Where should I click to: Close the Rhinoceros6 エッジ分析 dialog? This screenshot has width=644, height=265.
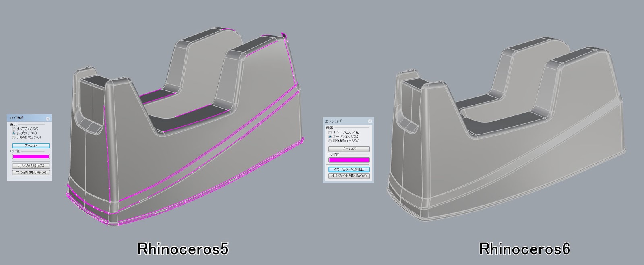370,121
